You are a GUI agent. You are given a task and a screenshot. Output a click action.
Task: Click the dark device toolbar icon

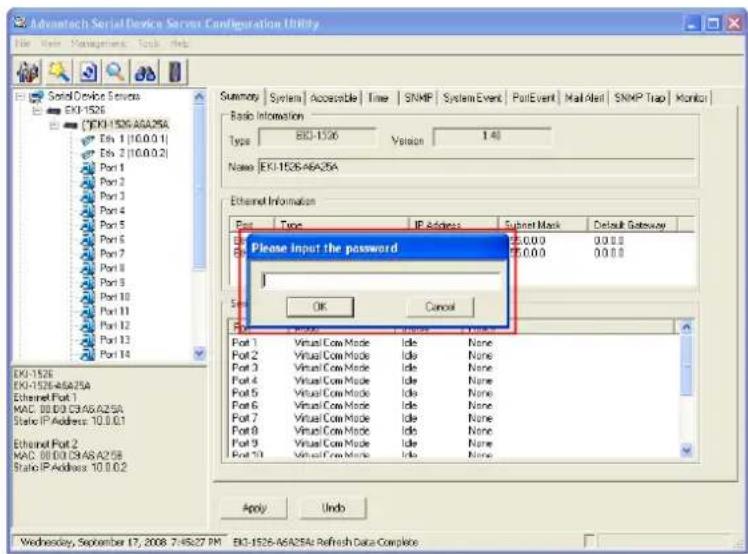coord(175,73)
